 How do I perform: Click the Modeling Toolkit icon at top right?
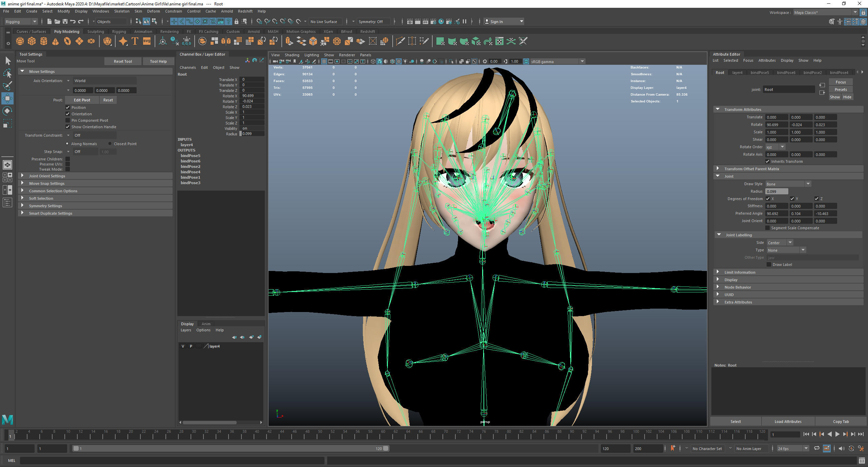[x=832, y=22]
